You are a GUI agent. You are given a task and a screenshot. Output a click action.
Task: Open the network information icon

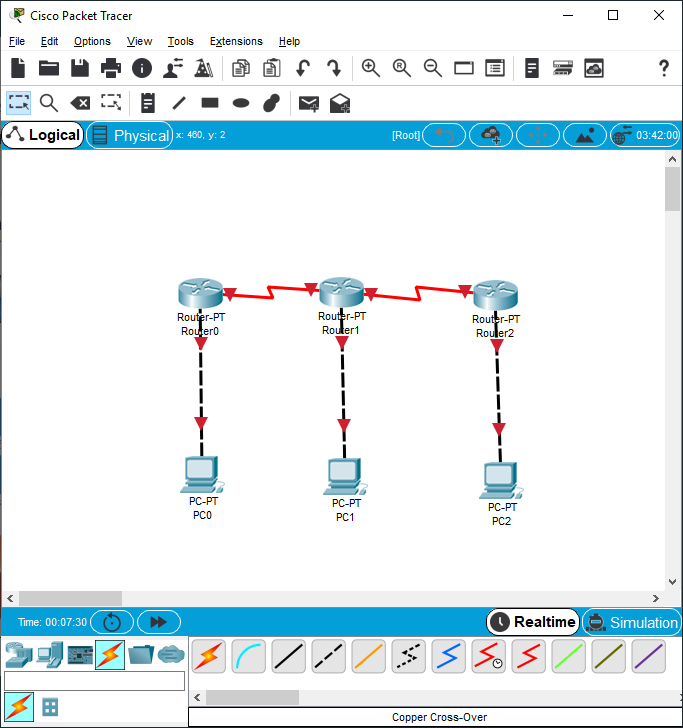pyautogui.click(x=142, y=68)
